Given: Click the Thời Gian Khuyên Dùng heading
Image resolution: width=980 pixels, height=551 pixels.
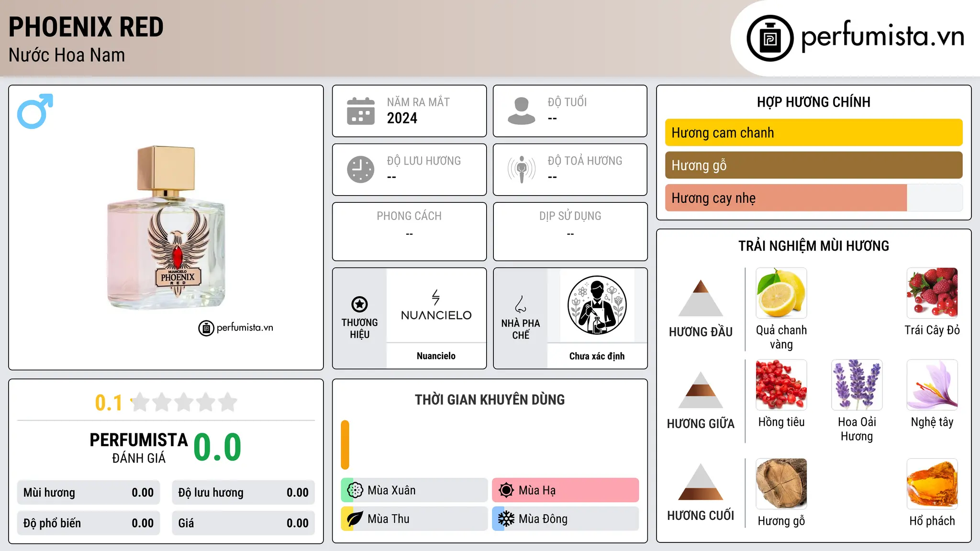Looking at the screenshot, I should coord(490,399).
